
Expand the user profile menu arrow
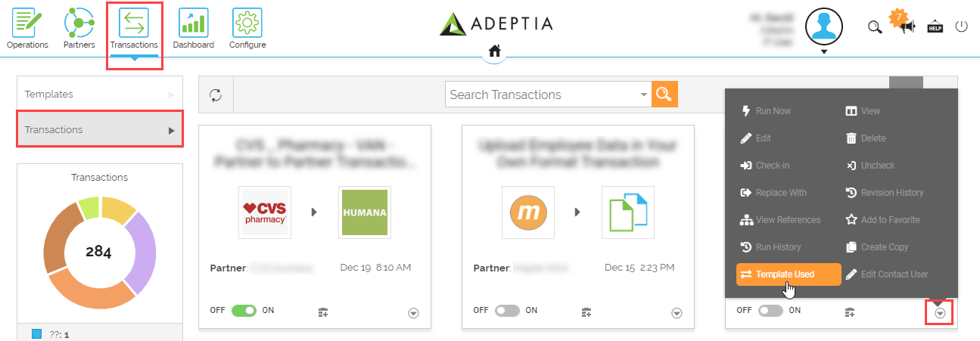point(824,52)
